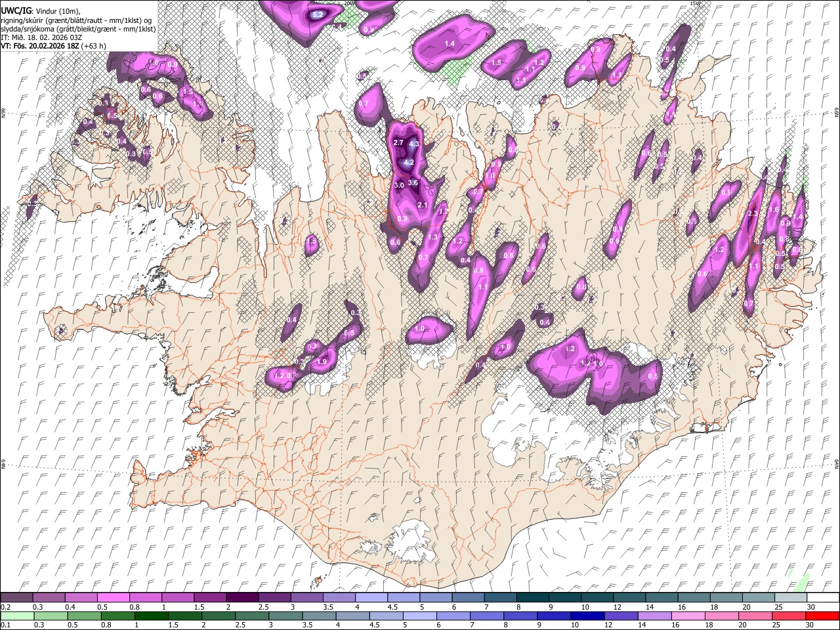Select the 3.0 snowfall value label

398,186
